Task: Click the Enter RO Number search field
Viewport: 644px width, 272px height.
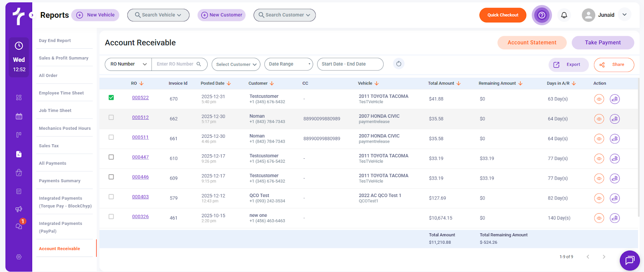Action: point(175,64)
